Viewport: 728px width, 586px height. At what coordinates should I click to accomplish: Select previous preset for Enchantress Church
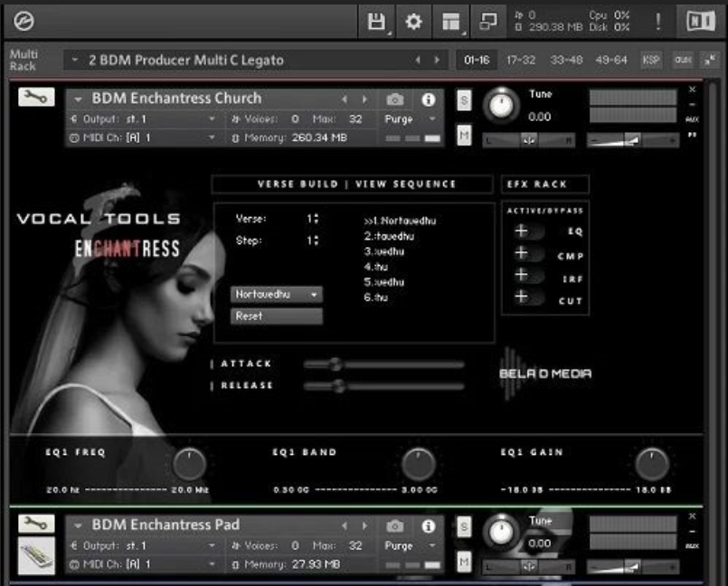point(344,99)
